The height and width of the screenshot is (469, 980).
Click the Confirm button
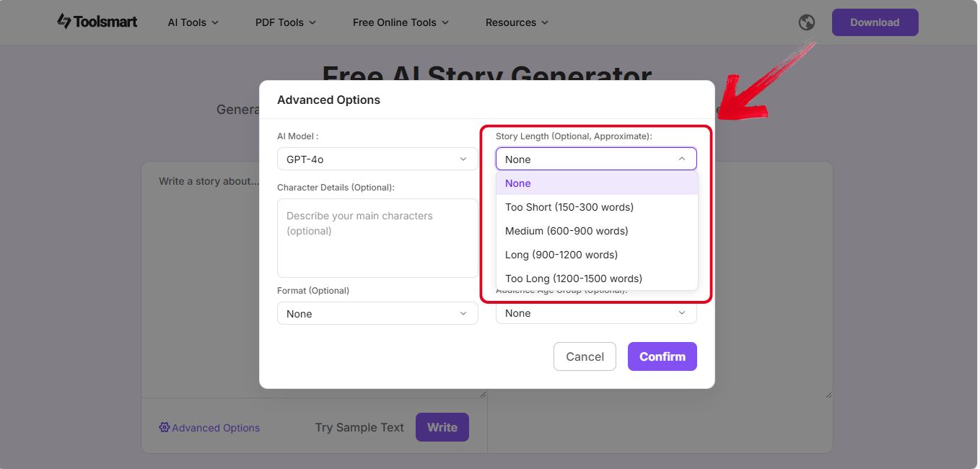662,356
